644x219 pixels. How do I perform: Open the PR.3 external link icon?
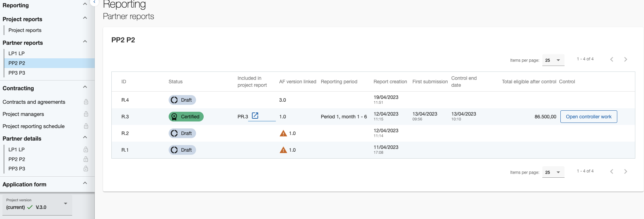click(x=255, y=116)
